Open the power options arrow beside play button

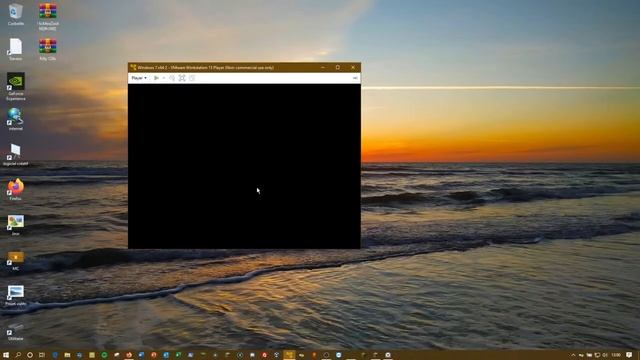164,78
